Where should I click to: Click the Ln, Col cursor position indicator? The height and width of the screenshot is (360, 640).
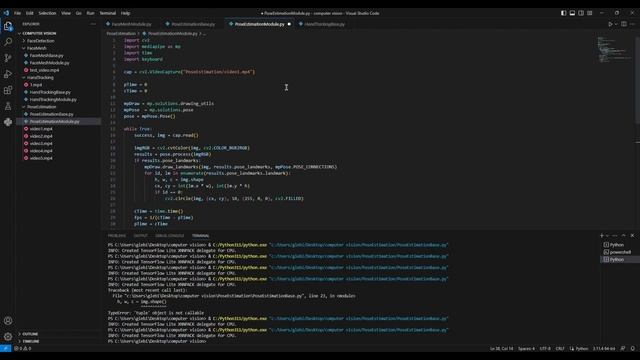501,349
